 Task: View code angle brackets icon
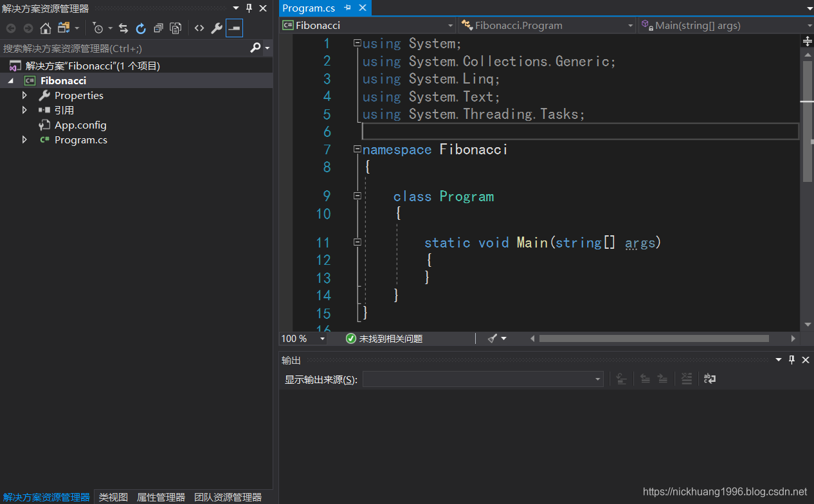click(x=199, y=28)
